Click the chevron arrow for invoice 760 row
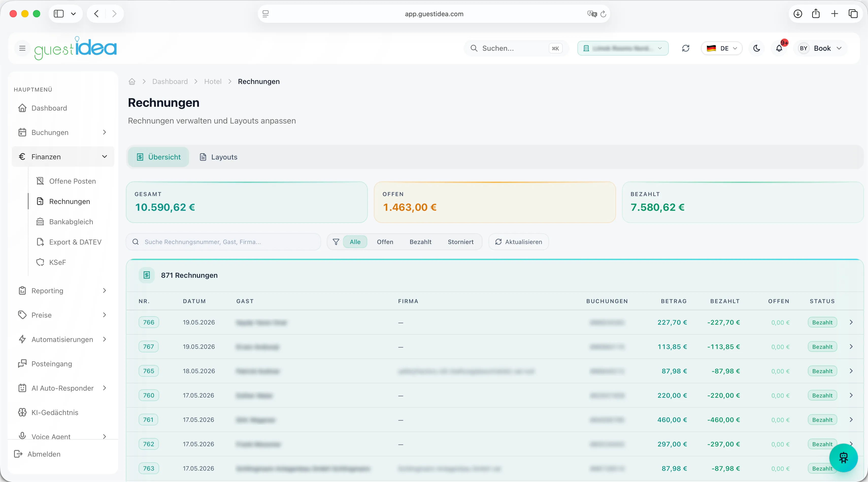 click(x=851, y=395)
